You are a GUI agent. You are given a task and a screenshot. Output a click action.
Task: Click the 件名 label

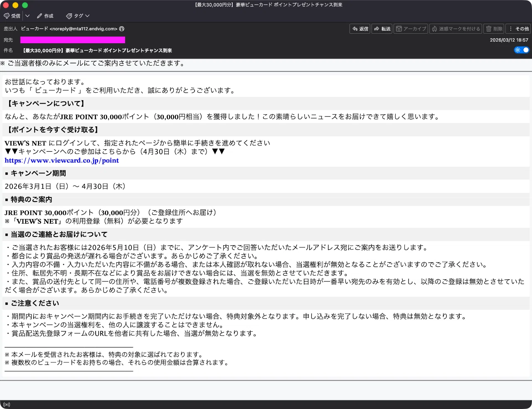coord(8,50)
